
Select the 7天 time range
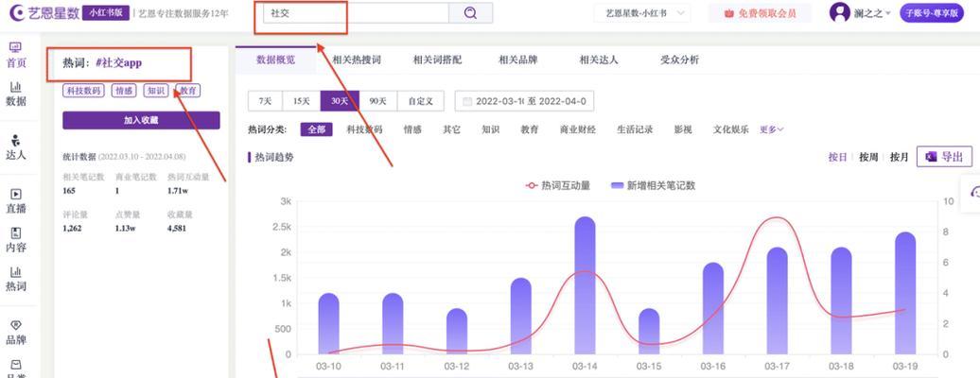(265, 101)
